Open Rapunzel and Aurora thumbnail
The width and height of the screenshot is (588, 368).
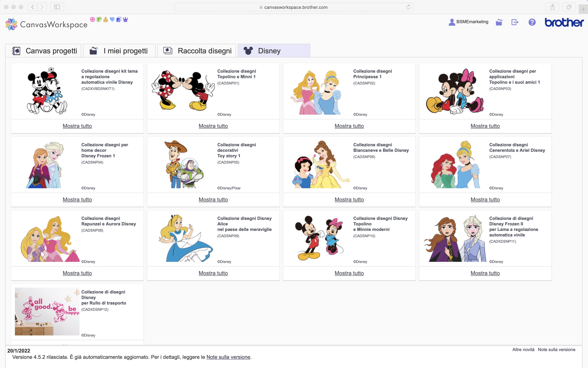[50, 239]
